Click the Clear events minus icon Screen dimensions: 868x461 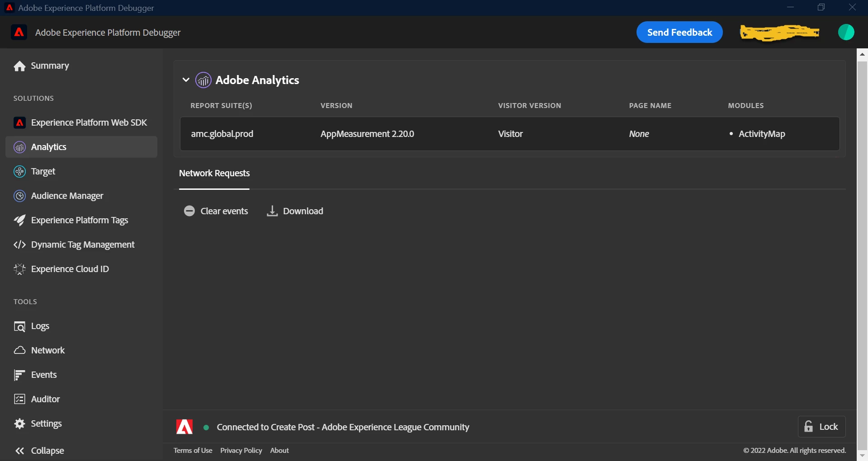point(189,211)
